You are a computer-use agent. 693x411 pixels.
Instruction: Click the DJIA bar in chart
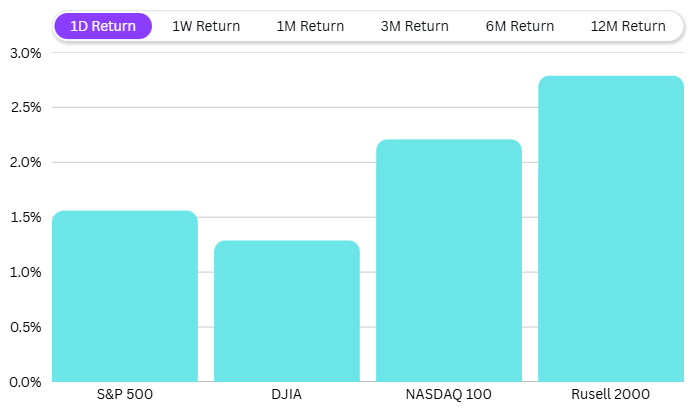pyautogui.click(x=286, y=311)
